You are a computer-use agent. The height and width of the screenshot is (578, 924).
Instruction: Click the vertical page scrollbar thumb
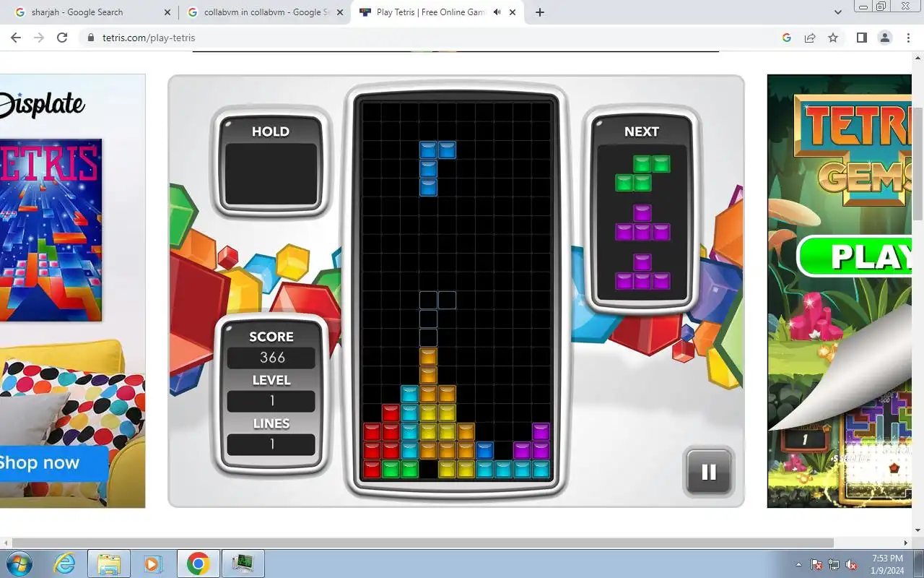pos(918,163)
